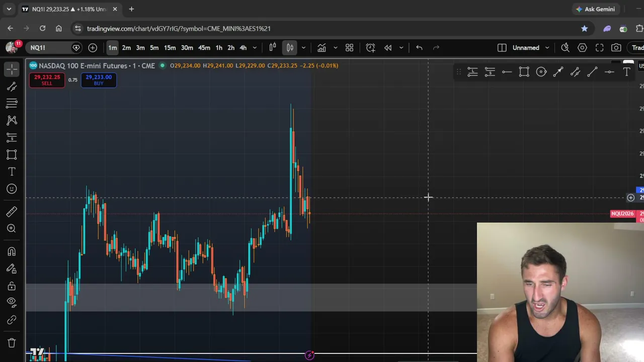Redo the last chart action
This screenshot has width=644, height=362.
click(x=436, y=48)
